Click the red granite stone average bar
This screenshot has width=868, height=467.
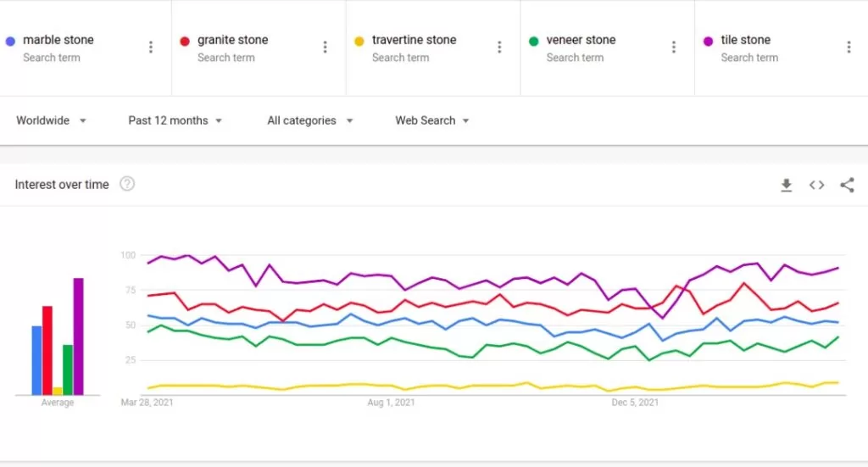(x=47, y=350)
